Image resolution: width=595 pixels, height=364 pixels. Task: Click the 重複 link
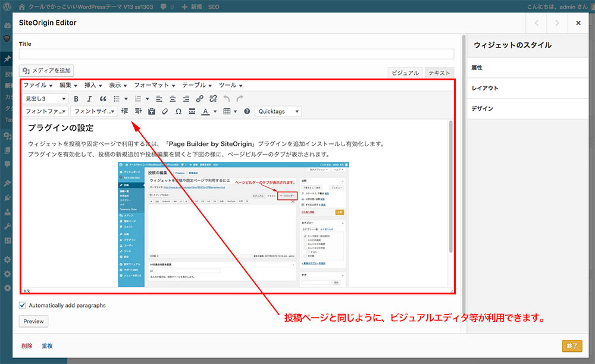click(48, 346)
